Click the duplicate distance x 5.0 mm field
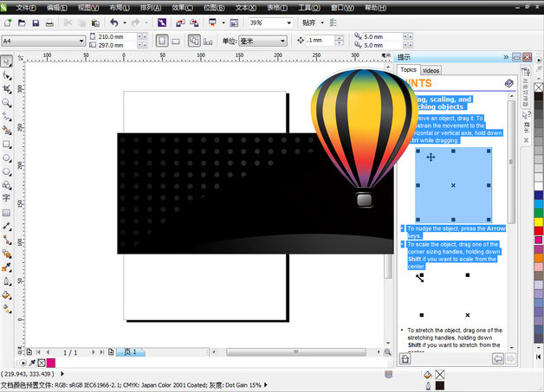 pyautogui.click(x=383, y=36)
